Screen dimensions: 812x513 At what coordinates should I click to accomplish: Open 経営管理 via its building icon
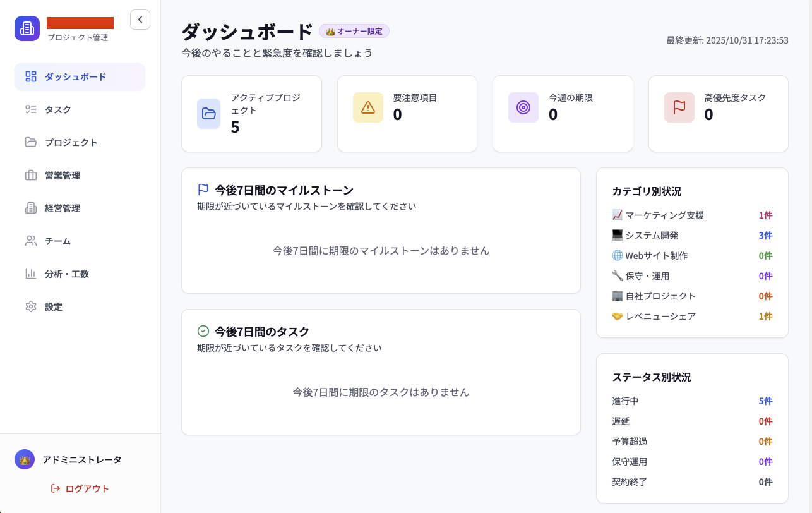[x=30, y=208]
